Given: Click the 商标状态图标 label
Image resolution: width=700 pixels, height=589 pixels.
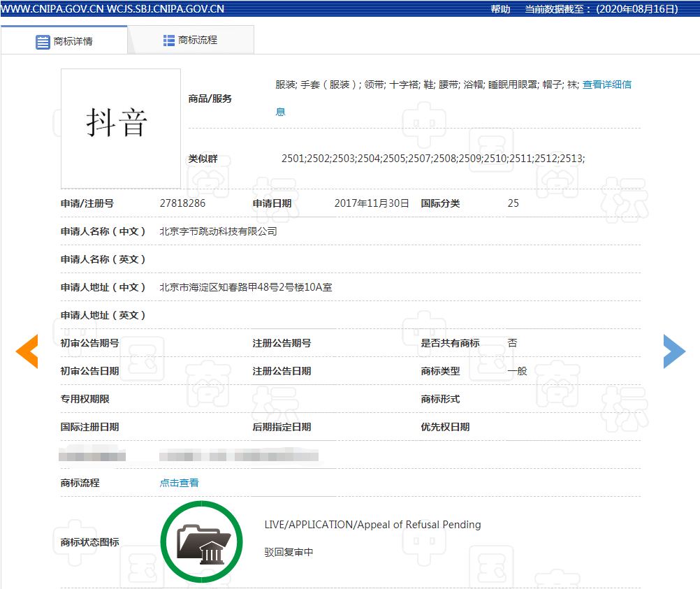Looking at the screenshot, I should (89, 542).
